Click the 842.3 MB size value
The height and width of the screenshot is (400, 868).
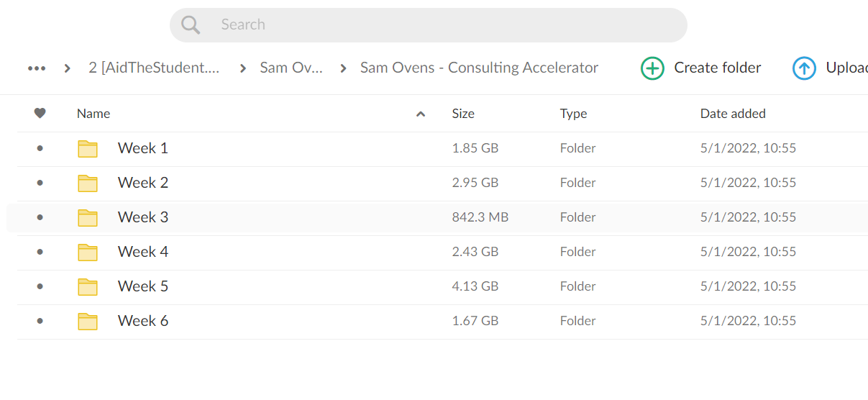(x=480, y=217)
